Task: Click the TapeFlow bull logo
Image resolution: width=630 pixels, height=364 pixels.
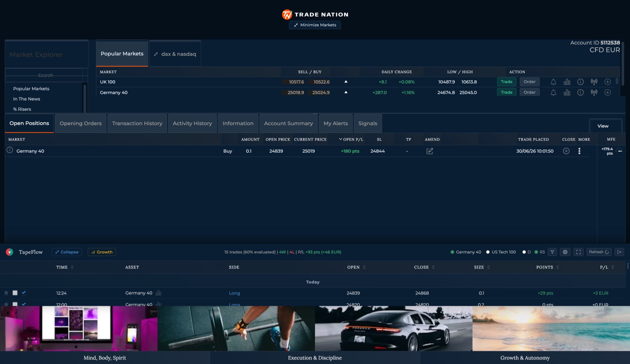Action: (10, 252)
